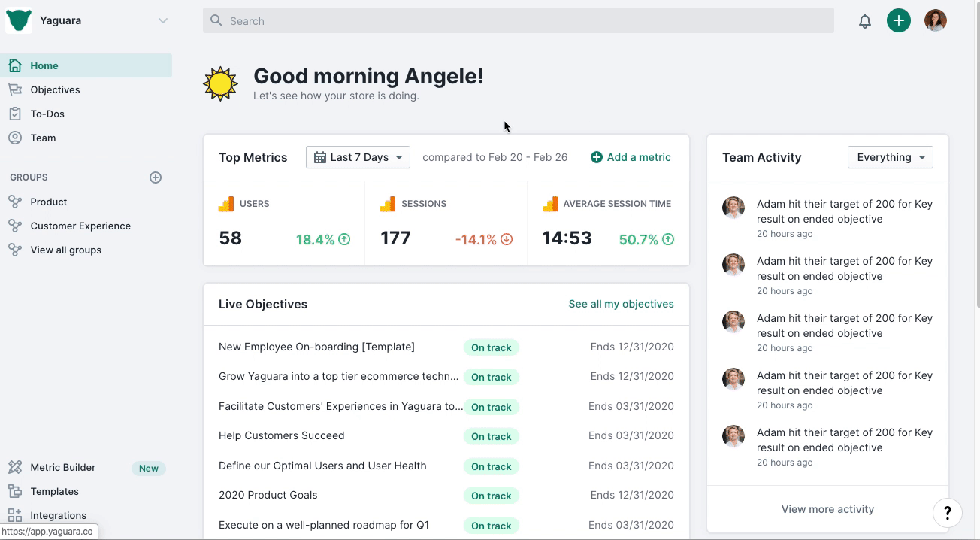Image resolution: width=980 pixels, height=540 pixels.
Task: Click See all my objectives link
Action: [621, 304]
